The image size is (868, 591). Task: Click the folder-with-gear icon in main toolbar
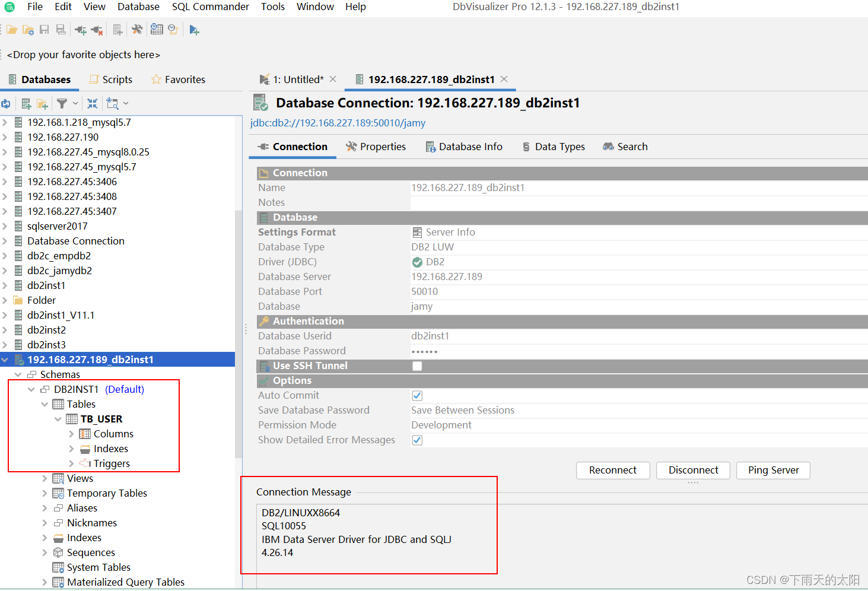coord(28,30)
